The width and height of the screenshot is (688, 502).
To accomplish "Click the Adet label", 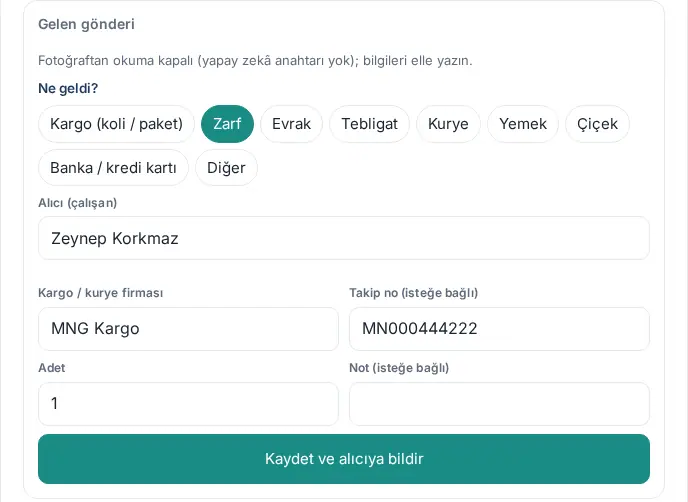I will coord(52,368).
